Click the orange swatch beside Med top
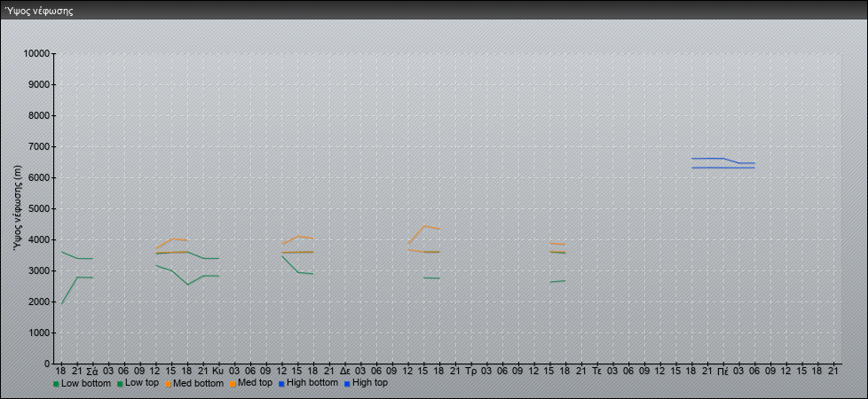868x399 pixels. 233,384
